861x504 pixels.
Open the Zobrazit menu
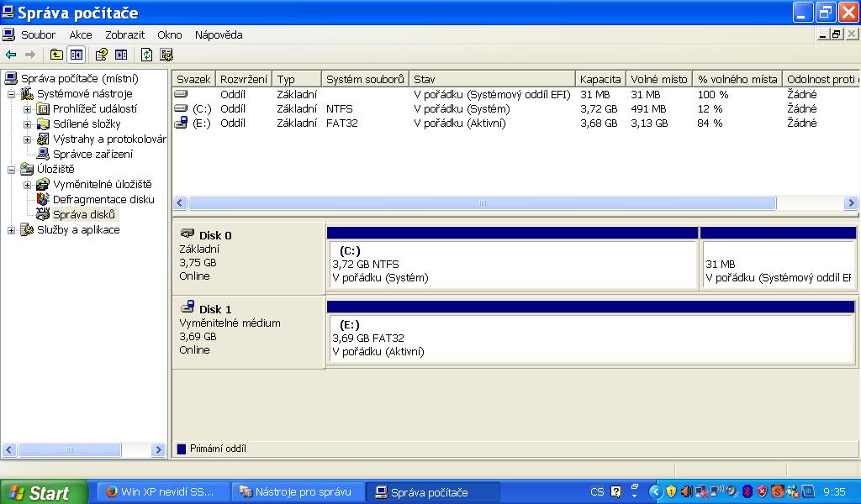coord(124,34)
